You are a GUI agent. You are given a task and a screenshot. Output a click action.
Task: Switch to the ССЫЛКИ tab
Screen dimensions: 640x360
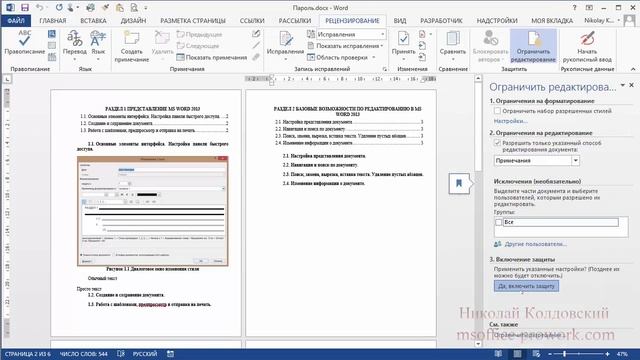[x=252, y=20]
